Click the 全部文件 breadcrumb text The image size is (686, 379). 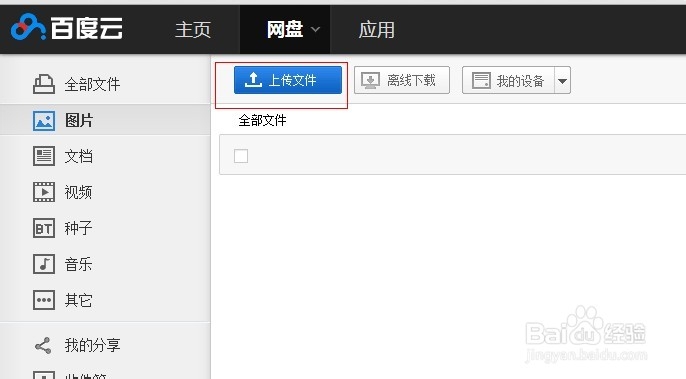[262, 120]
